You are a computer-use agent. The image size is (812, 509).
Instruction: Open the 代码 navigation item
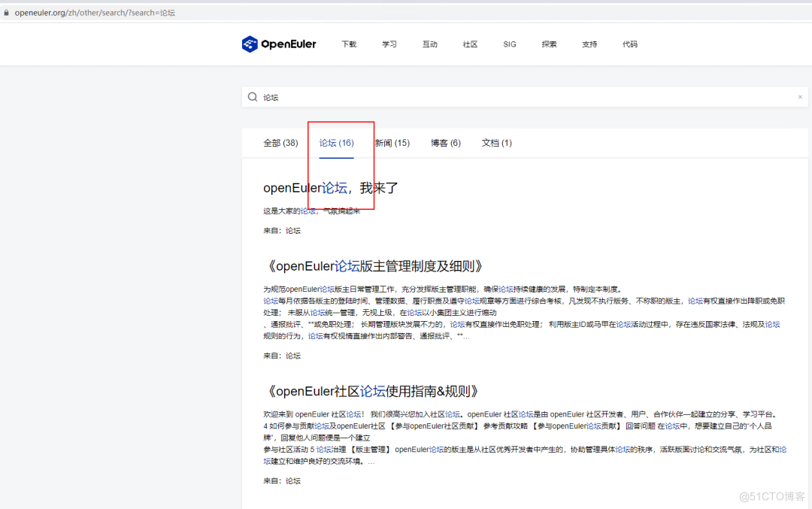pos(630,44)
